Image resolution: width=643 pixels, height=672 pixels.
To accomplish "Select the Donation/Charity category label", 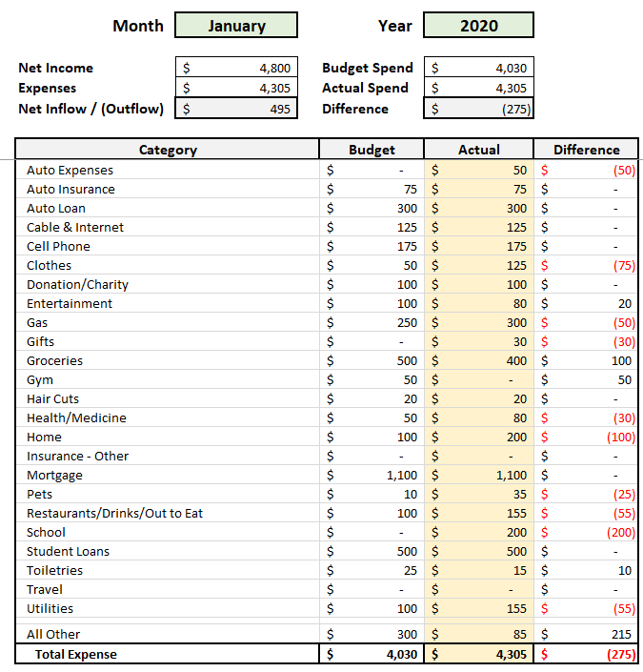I will pyautogui.click(x=77, y=285).
